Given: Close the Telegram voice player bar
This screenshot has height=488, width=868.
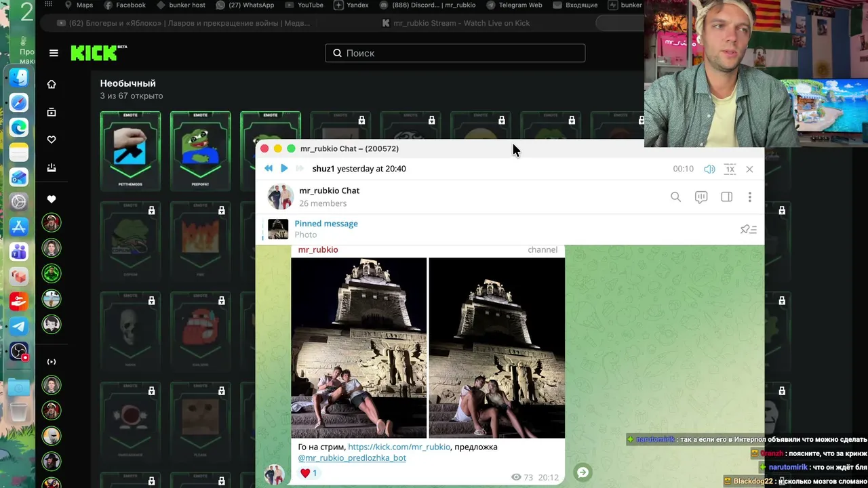Looking at the screenshot, I should 749,169.
